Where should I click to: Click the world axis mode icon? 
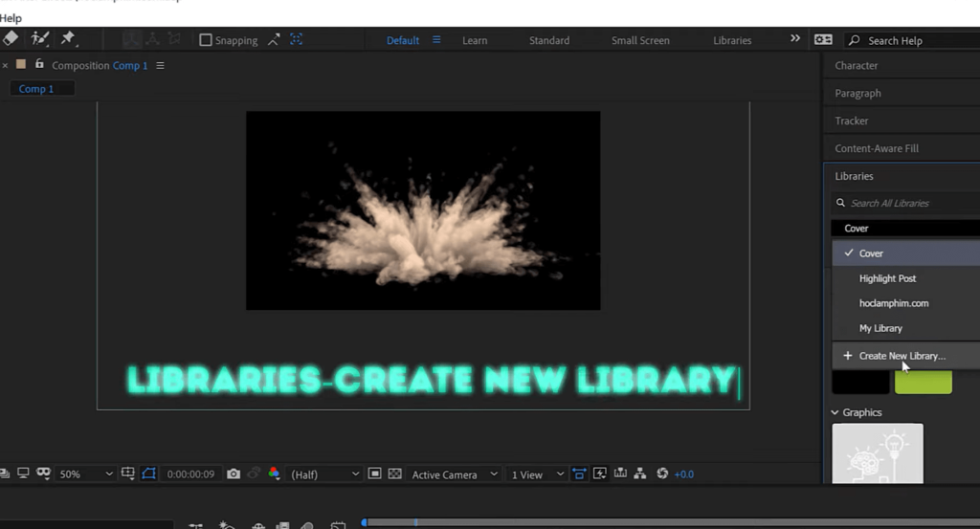[x=152, y=39]
